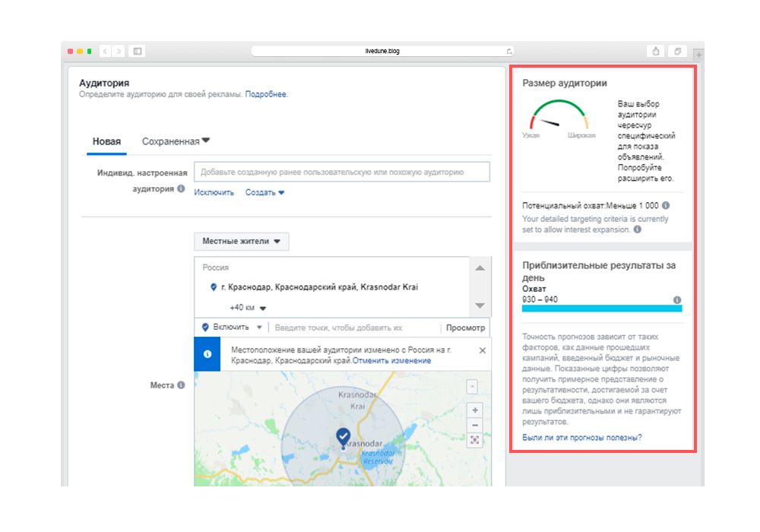This screenshot has width=760, height=532.
Task: Dismiss the location changed notification
Action: coord(482,350)
